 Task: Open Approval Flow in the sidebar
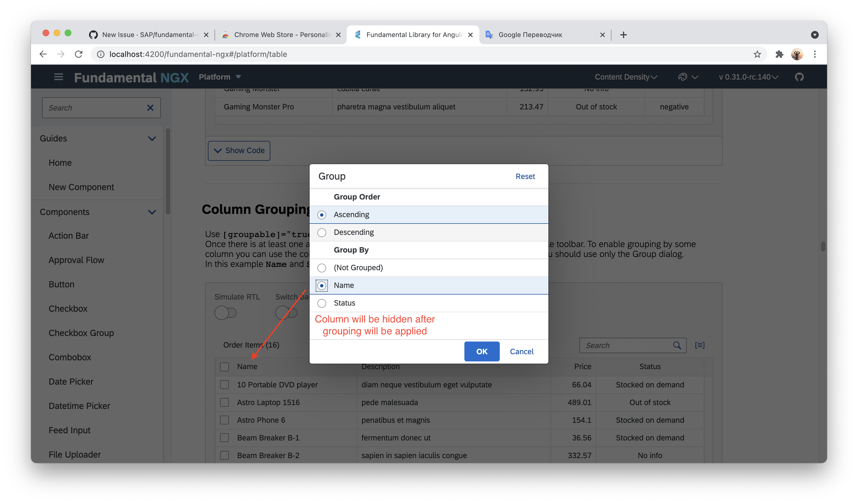click(76, 260)
